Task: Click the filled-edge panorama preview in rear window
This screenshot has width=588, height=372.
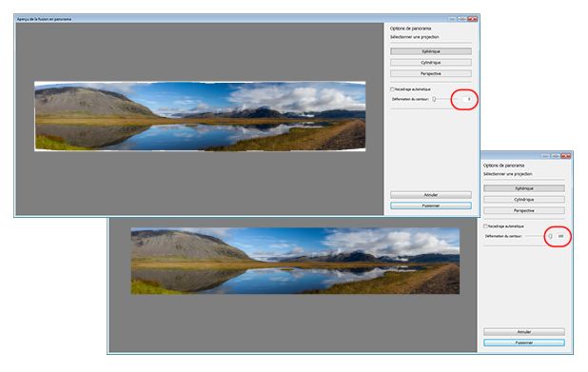Action: coord(295,261)
